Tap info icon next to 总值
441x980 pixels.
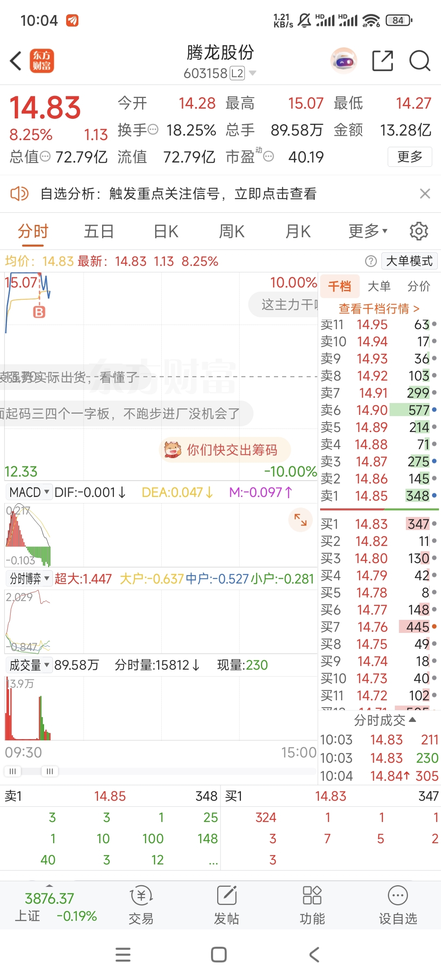45,156
